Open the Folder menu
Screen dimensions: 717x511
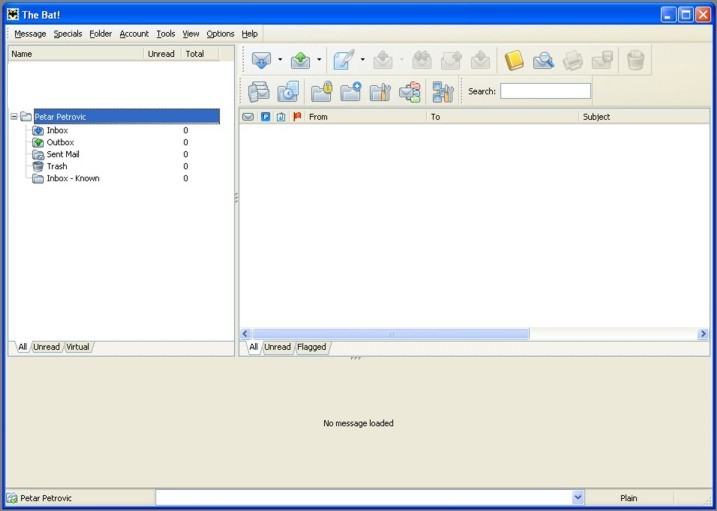coord(101,34)
